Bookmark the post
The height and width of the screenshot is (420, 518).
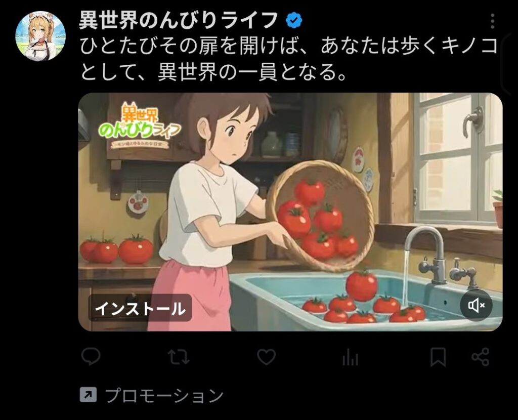pyautogui.click(x=438, y=357)
